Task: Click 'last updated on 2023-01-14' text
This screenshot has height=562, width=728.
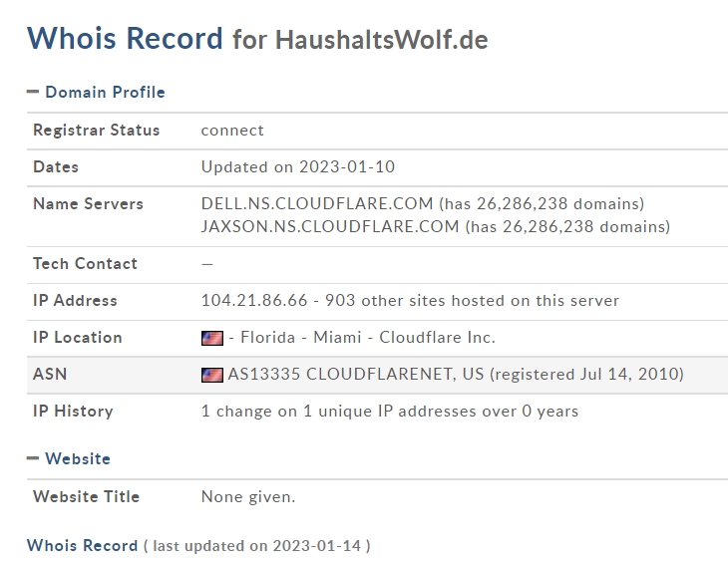Action: pyautogui.click(x=256, y=546)
